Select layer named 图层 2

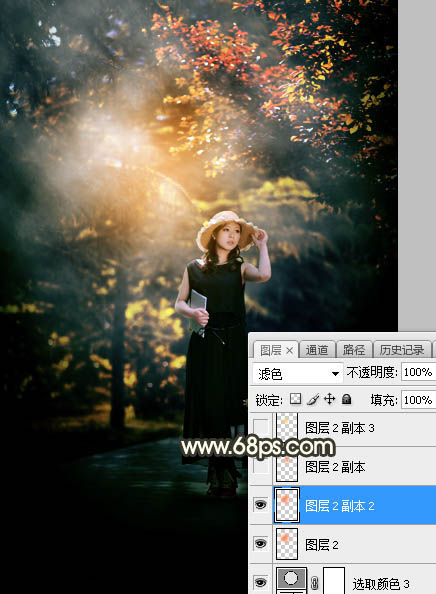pyautogui.click(x=322, y=545)
